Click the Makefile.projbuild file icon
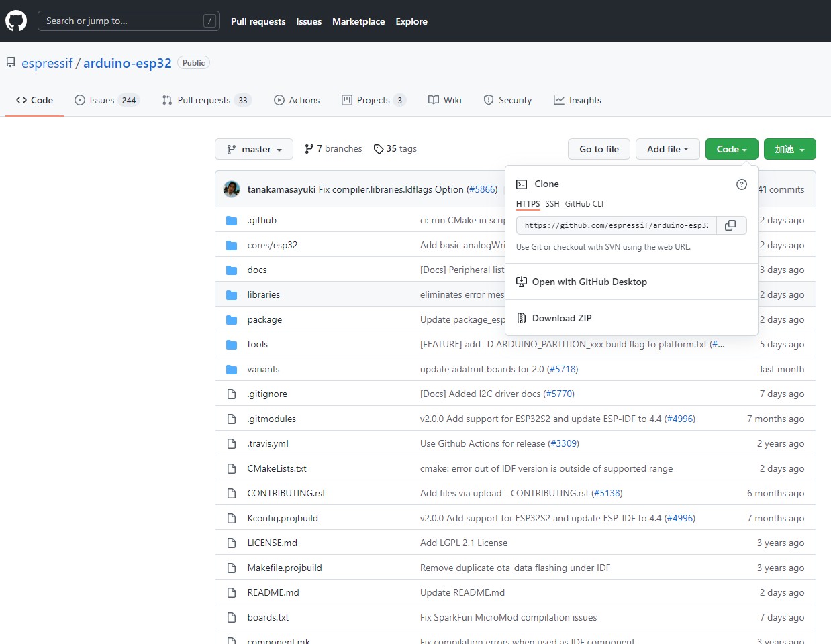This screenshot has width=831, height=644. pos(232,568)
